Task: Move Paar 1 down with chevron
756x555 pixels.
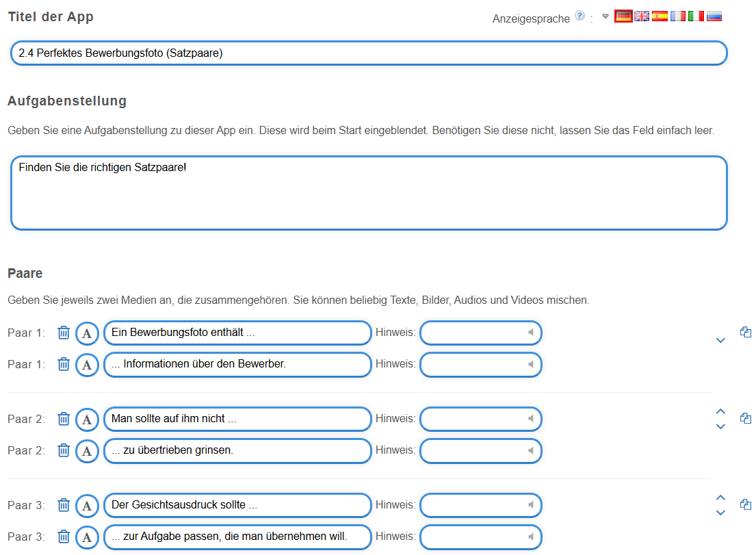Action: tap(720, 340)
